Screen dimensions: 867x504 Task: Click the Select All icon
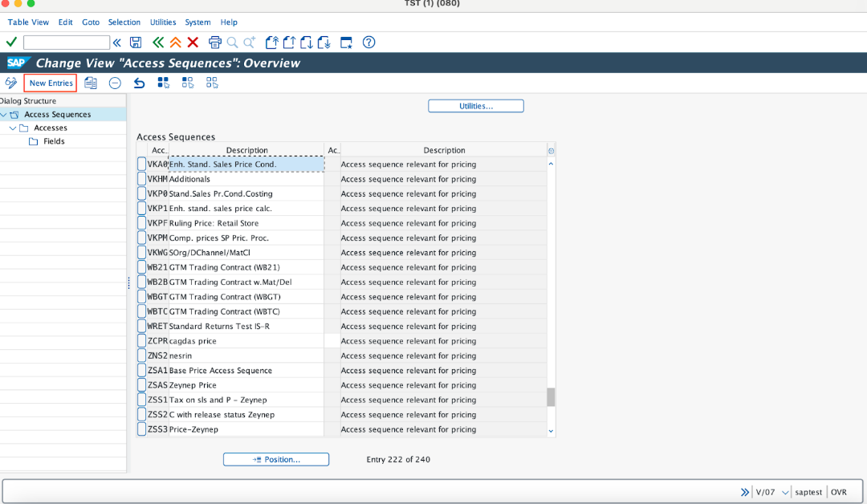tap(163, 83)
